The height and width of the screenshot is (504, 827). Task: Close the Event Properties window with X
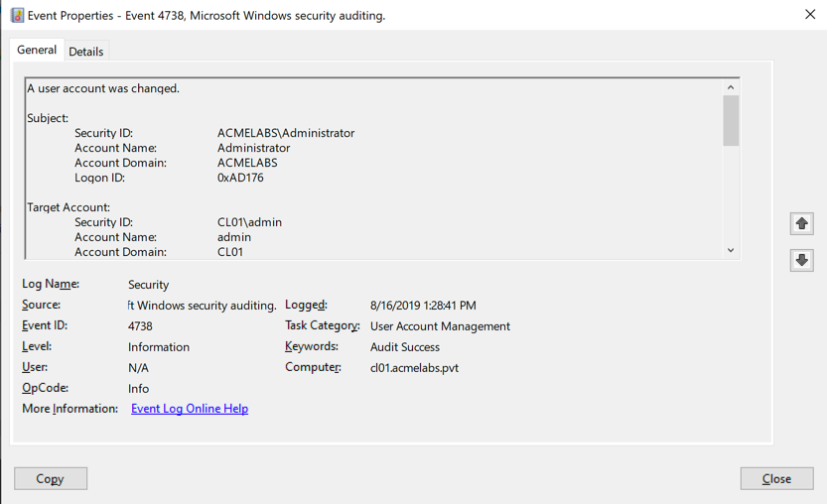tap(810, 15)
